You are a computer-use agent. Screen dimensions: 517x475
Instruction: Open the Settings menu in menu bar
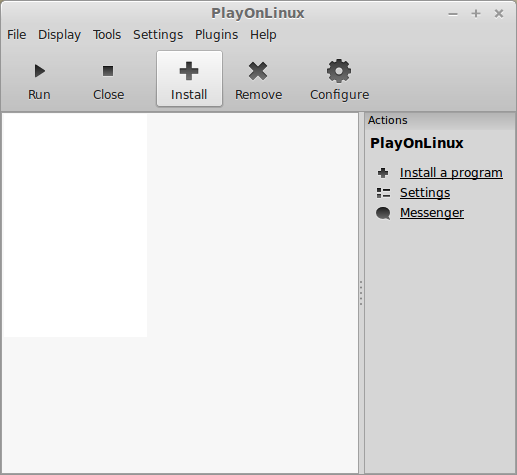click(158, 35)
